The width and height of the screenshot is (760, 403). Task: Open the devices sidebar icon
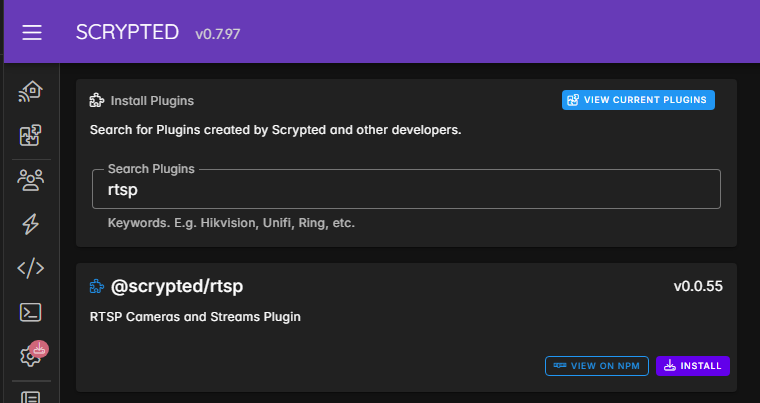pyautogui.click(x=31, y=93)
